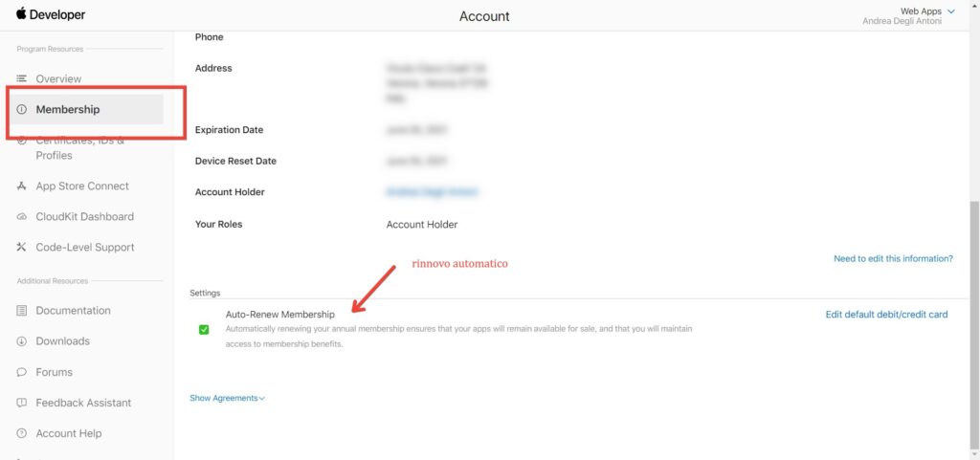980x460 pixels.
Task: Click the vertical page scrollbar
Action: click(x=974, y=287)
